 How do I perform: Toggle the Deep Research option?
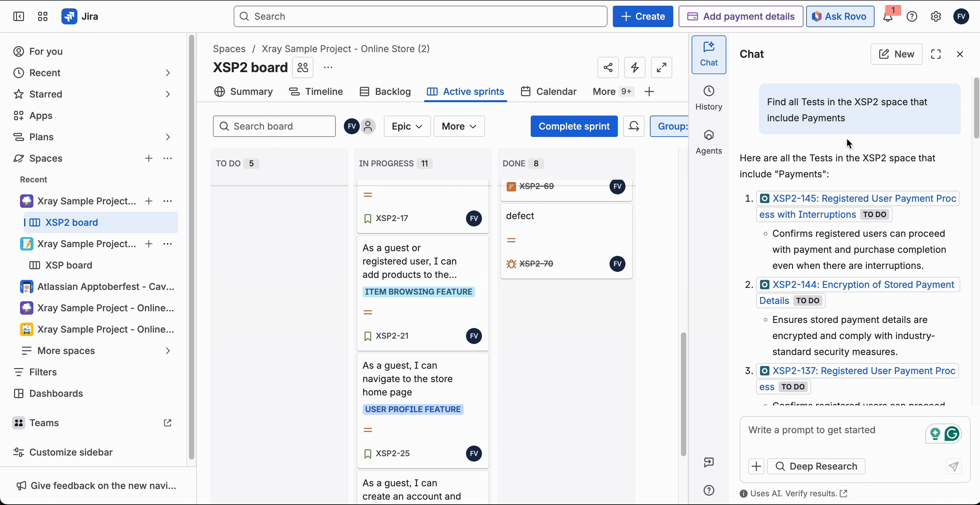pyautogui.click(x=816, y=466)
